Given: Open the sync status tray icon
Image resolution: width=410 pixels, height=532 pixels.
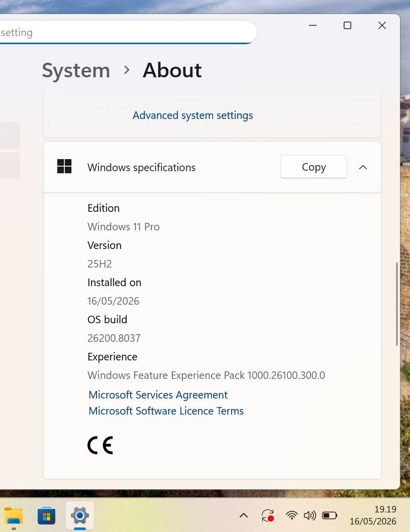Looking at the screenshot, I should pos(268,516).
